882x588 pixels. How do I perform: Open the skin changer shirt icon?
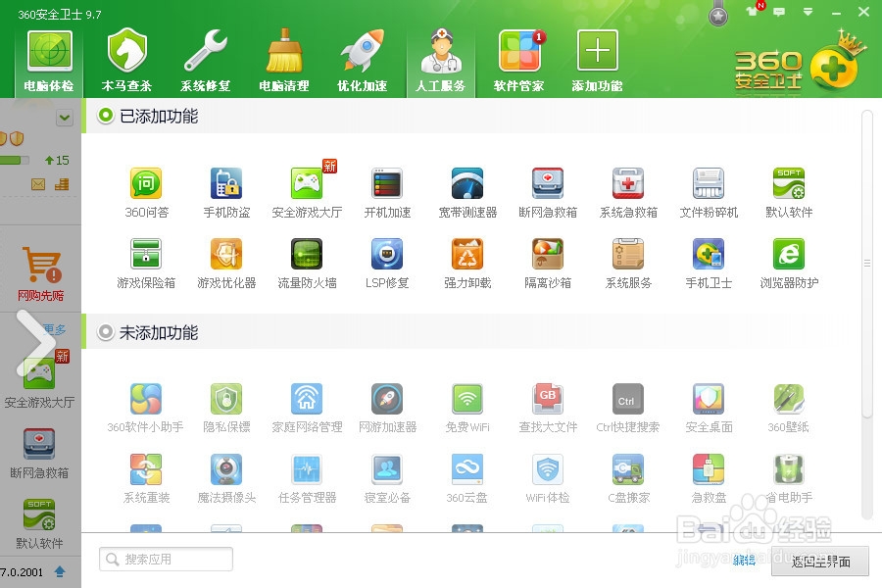(752, 11)
